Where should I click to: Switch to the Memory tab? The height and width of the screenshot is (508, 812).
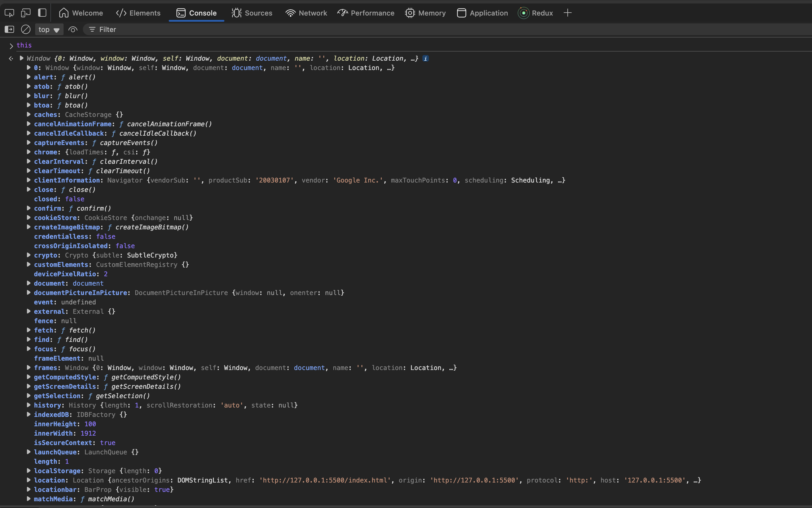pyautogui.click(x=425, y=13)
